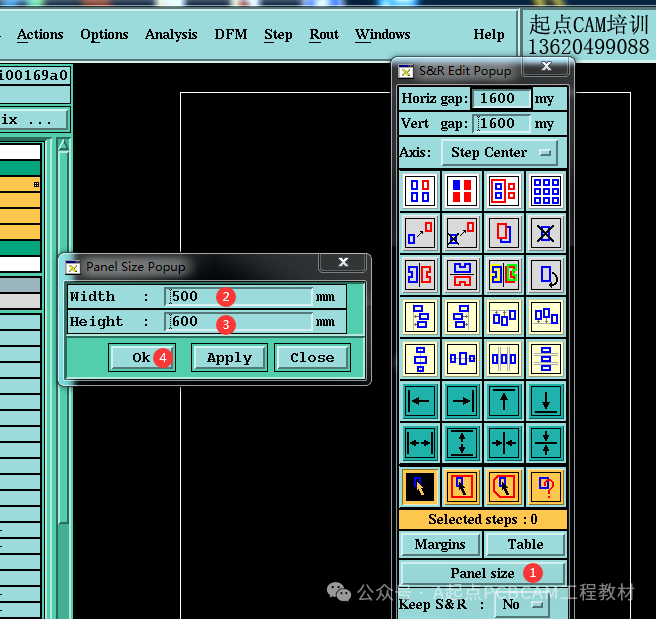Click the 2x2 grid icon with one red rectangle
This screenshot has width=656, height=619.
[x=420, y=191]
